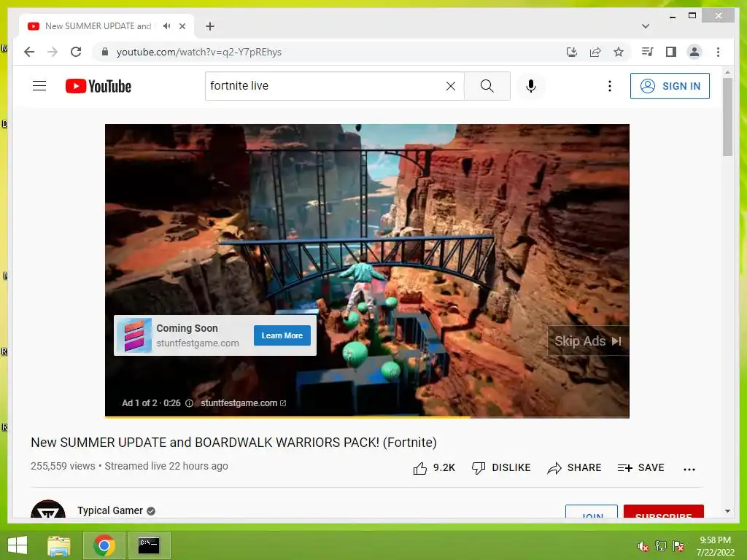Reload the page with the refresh icon

[x=76, y=52]
